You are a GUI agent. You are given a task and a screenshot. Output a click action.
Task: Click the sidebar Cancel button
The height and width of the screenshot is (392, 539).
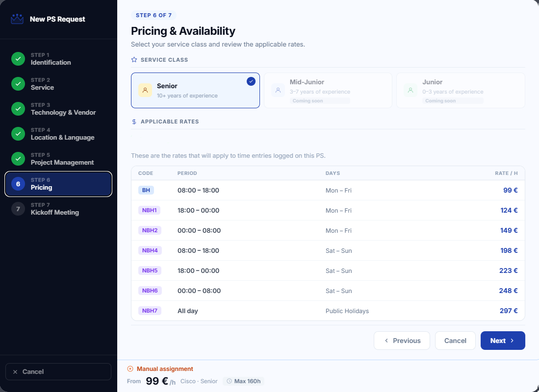58,372
